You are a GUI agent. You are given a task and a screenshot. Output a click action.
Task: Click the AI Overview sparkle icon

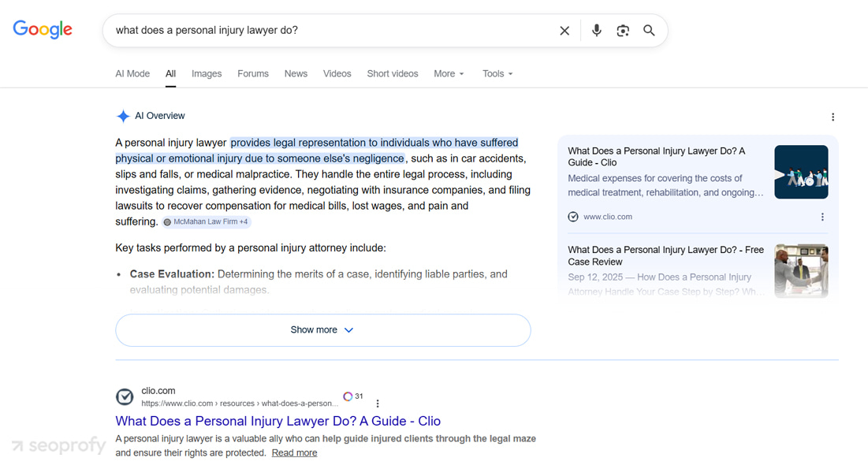tap(123, 116)
